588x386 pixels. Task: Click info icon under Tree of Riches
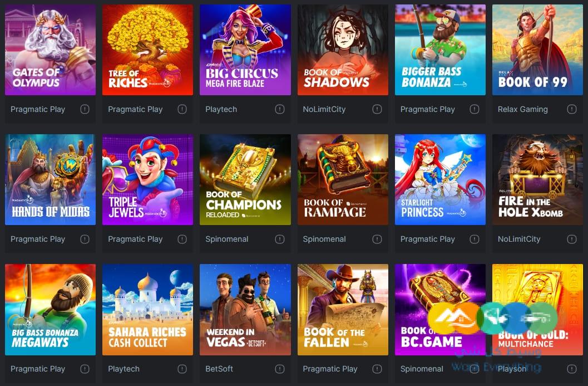click(x=182, y=109)
